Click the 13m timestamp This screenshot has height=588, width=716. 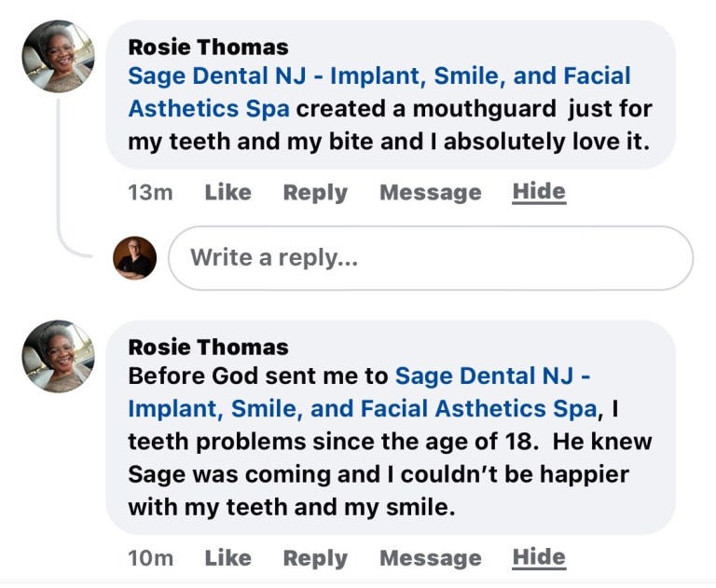[x=150, y=193]
